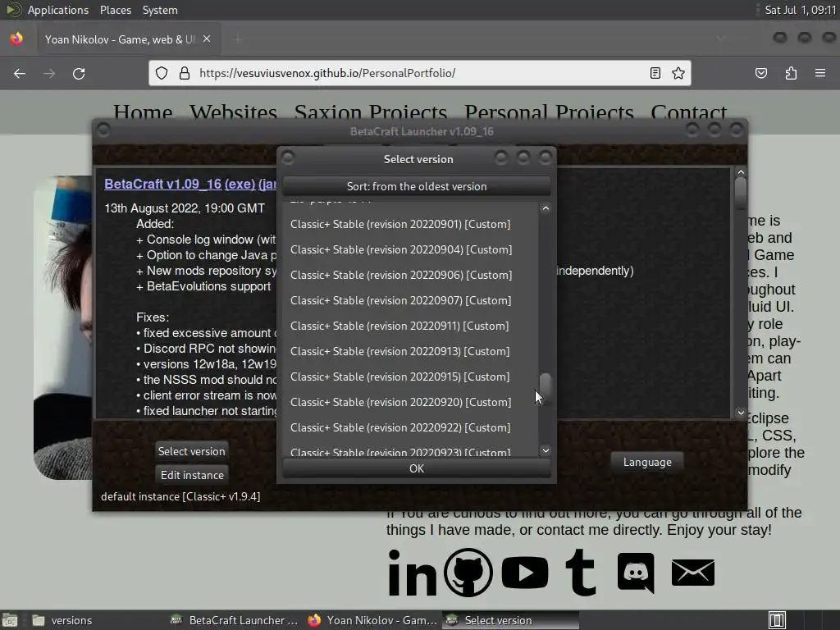840x630 pixels.
Task: Open the GitHub icon on the portfolio page
Action: pyautogui.click(x=468, y=573)
